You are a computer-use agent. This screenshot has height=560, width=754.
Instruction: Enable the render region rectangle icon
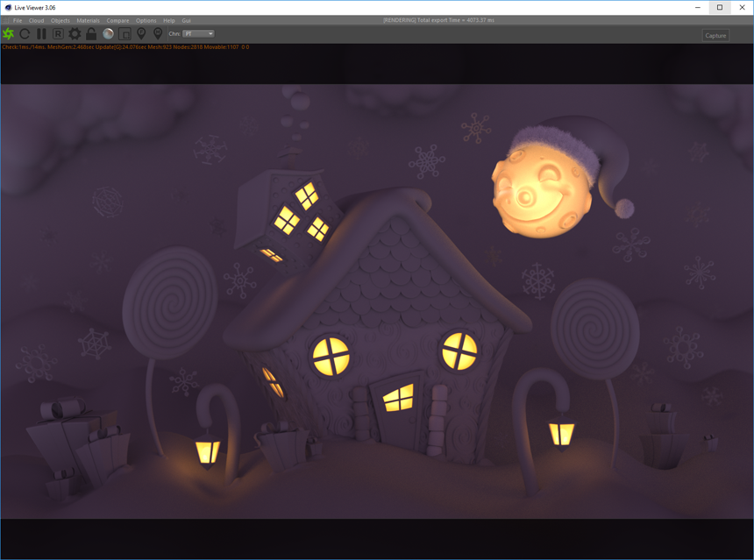(x=125, y=33)
